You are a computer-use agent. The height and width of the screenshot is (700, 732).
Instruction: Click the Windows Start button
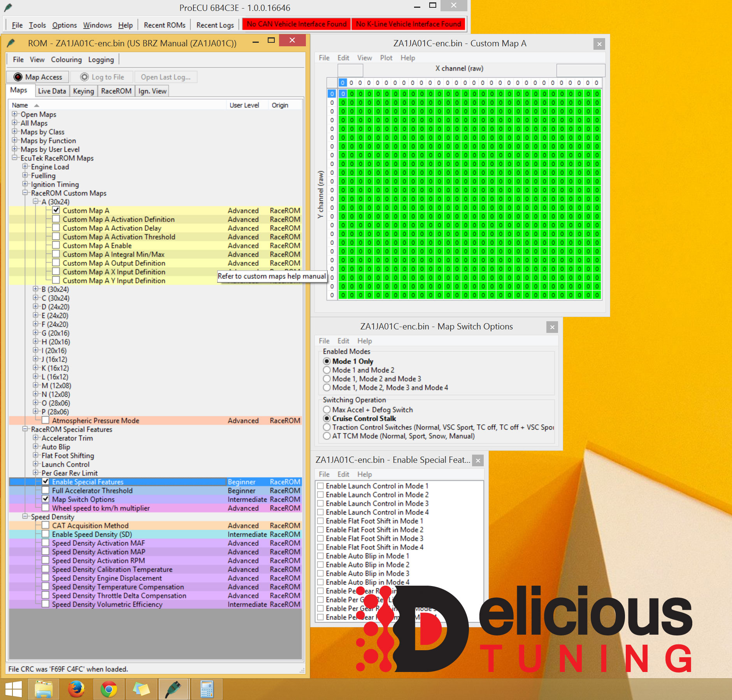(x=14, y=689)
